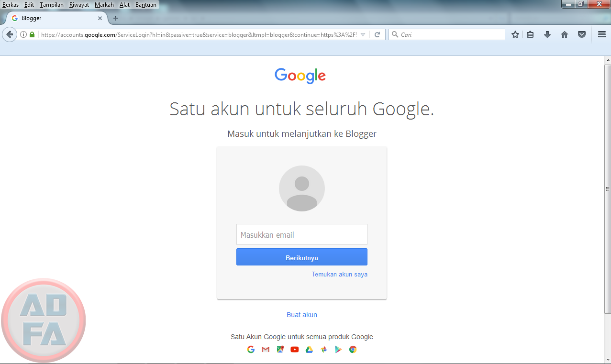Click the address bar URL

[x=199, y=34]
